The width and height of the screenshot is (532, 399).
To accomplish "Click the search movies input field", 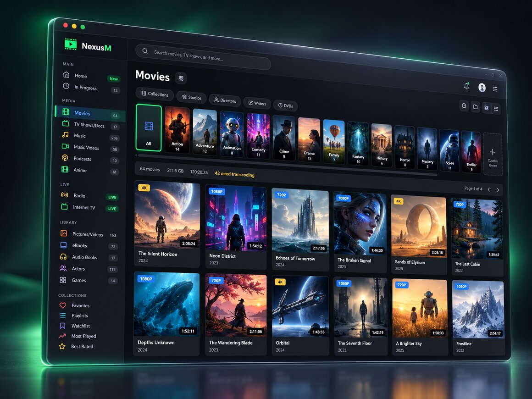I will 203,57.
